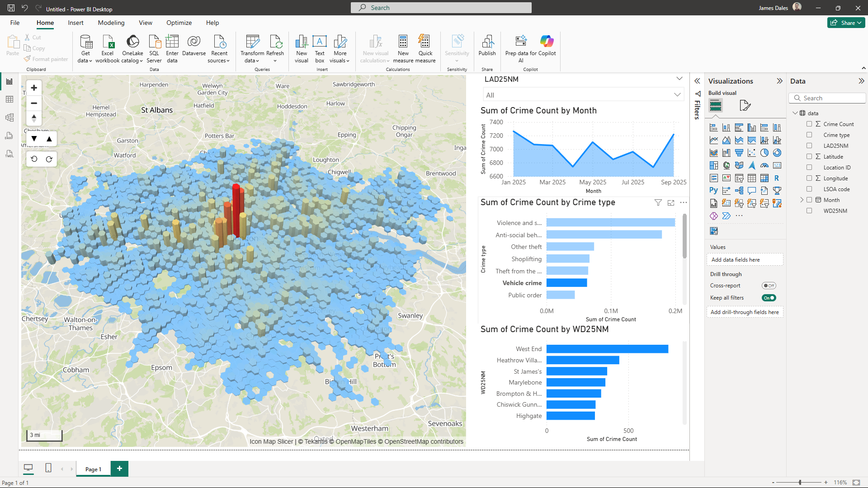Switch to Table view in left sidebar

pos(9,99)
